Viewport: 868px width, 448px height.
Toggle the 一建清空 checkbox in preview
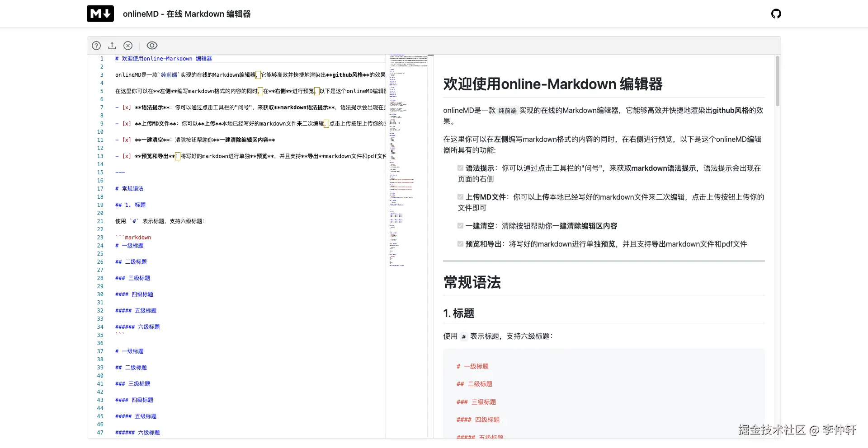pyautogui.click(x=460, y=226)
